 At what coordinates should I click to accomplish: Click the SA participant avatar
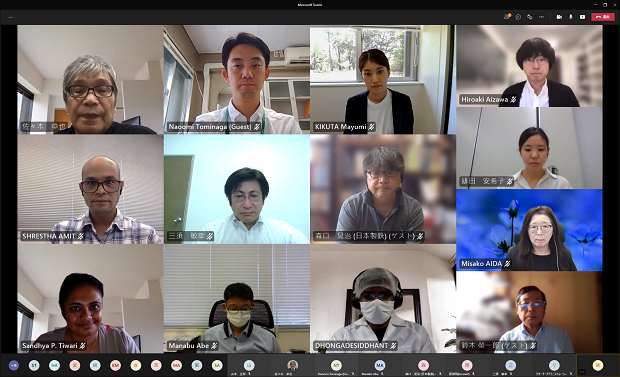tap(217, 366)
